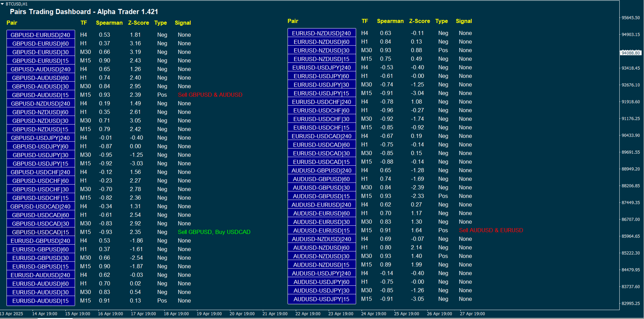Screen dimensions: 644x319
Task: Click the EURUSD-NZDUSD|240 pair button
Action: point(322,33)
